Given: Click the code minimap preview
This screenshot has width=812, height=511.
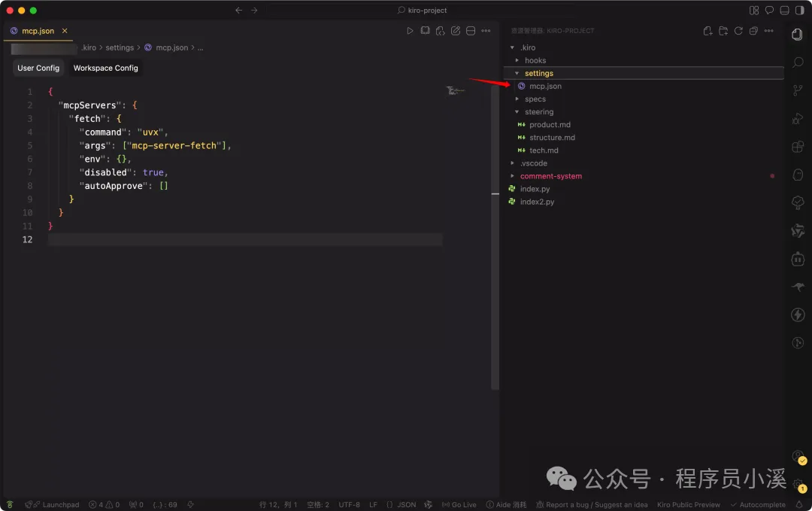Looking at the screenshot, I should click(x=456, y=91).
